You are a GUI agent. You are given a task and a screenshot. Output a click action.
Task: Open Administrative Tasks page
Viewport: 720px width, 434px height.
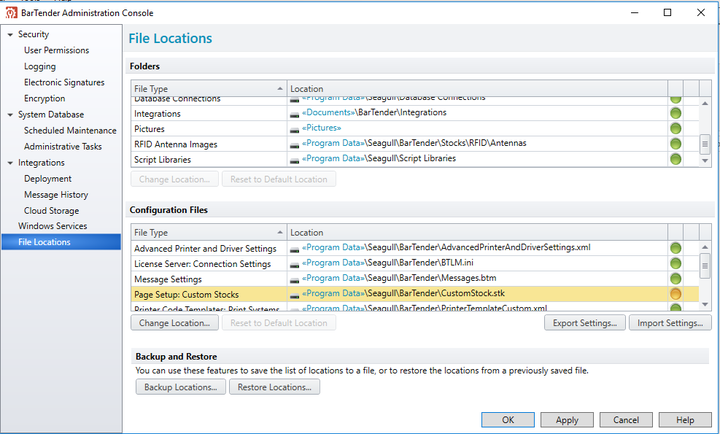point(63,147)
